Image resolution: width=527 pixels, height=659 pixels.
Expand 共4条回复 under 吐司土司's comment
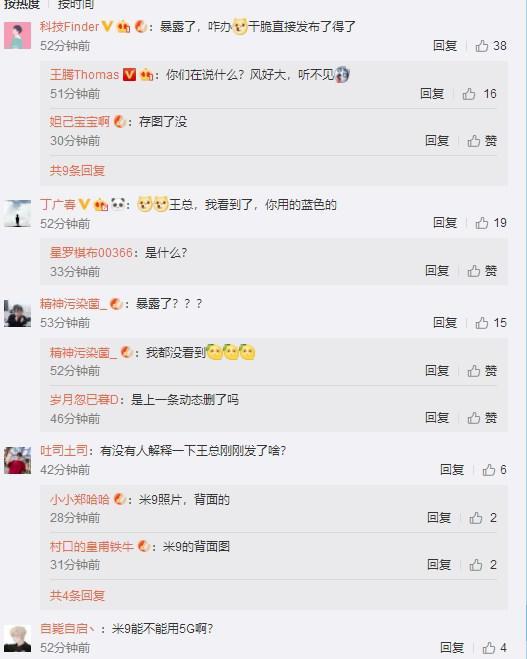(x=77, y=596)
